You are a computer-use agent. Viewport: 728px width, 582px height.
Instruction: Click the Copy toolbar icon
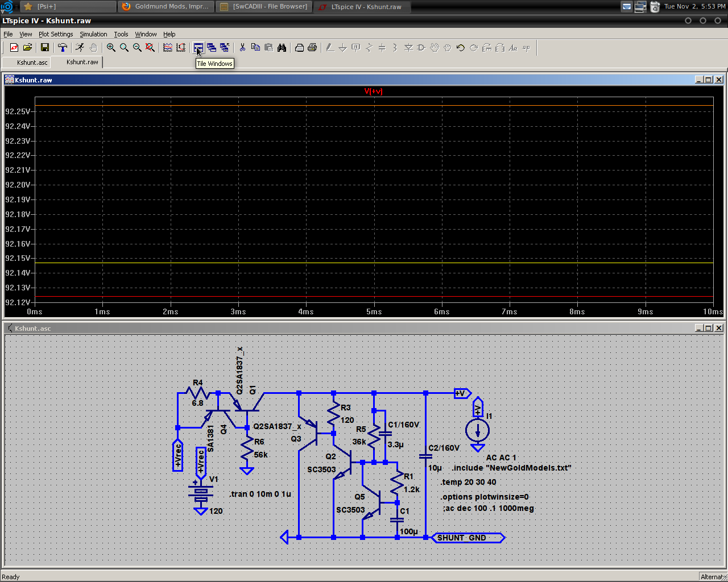pos(255,48)
